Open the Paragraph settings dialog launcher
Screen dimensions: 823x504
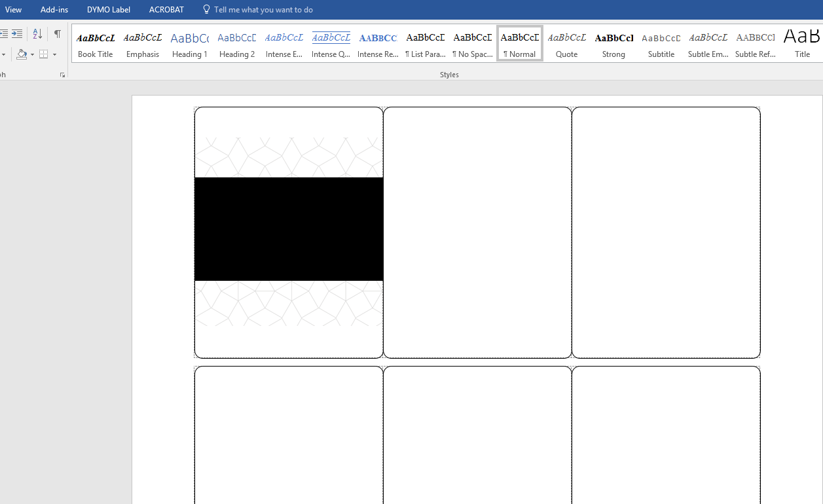coord(63,74)
